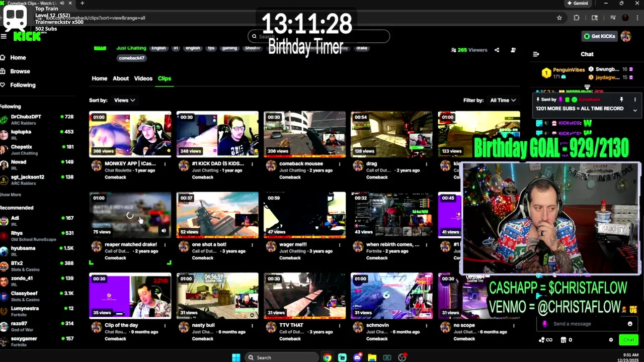Click the user icon next to share
Viewport: 644px width, 362px height.
click(513, 50)
